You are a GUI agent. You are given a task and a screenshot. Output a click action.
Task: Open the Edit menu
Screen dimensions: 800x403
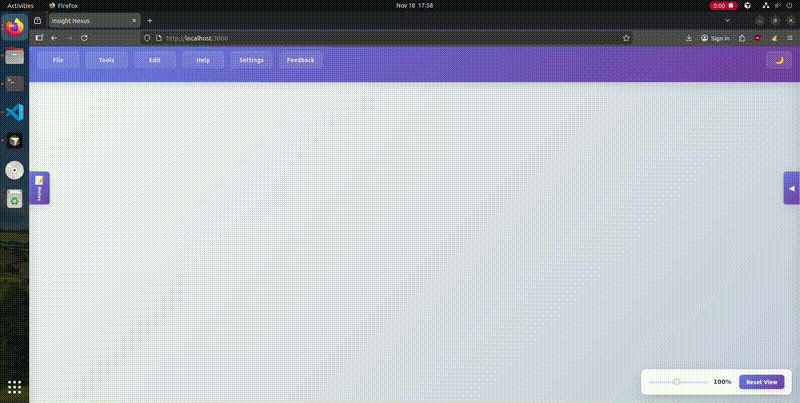point(155,60)
